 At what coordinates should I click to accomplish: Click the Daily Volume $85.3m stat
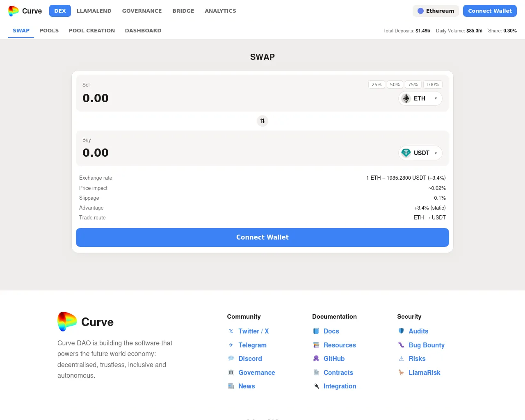coord(459,31)
